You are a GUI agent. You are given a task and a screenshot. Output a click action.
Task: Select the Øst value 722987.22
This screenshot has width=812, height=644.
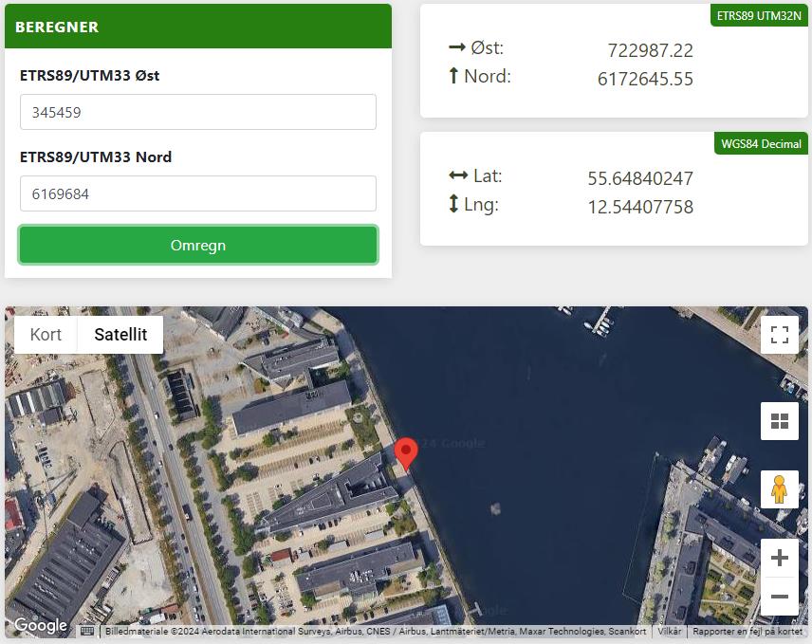coord(650,50)
